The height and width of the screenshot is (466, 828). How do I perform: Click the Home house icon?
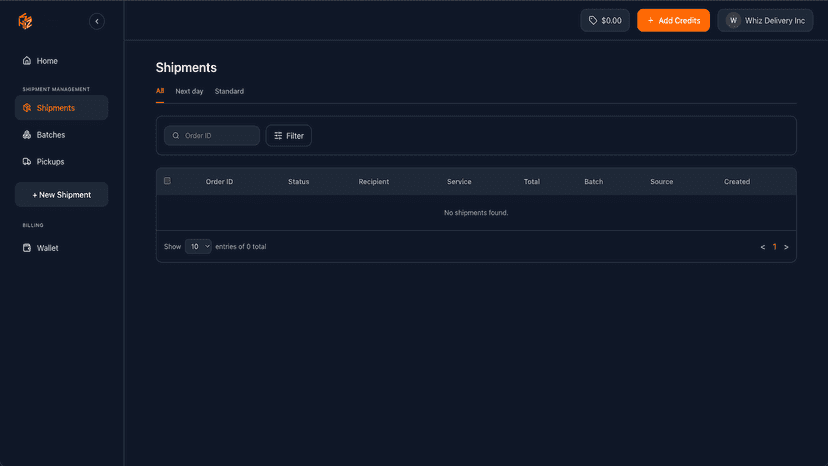pos(27,61)
